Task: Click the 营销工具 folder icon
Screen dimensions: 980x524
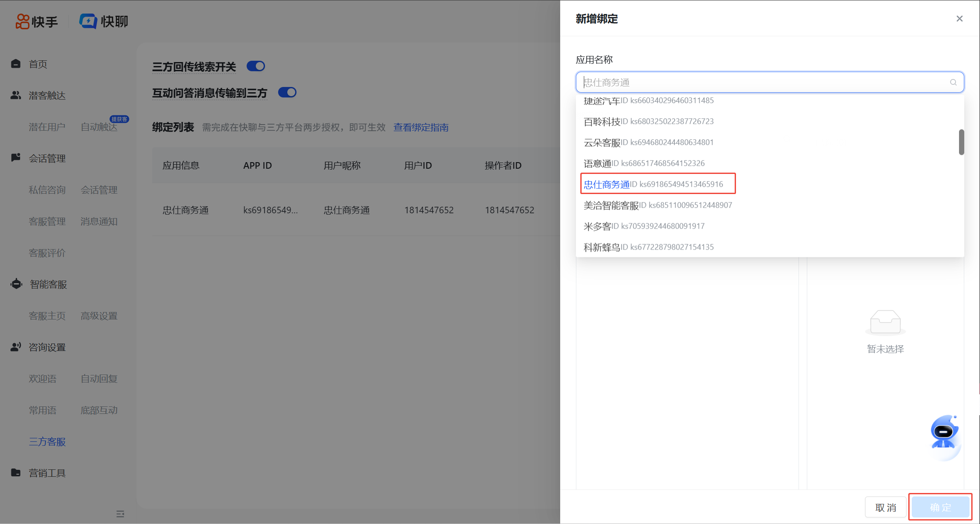Action: click(16, 472)
